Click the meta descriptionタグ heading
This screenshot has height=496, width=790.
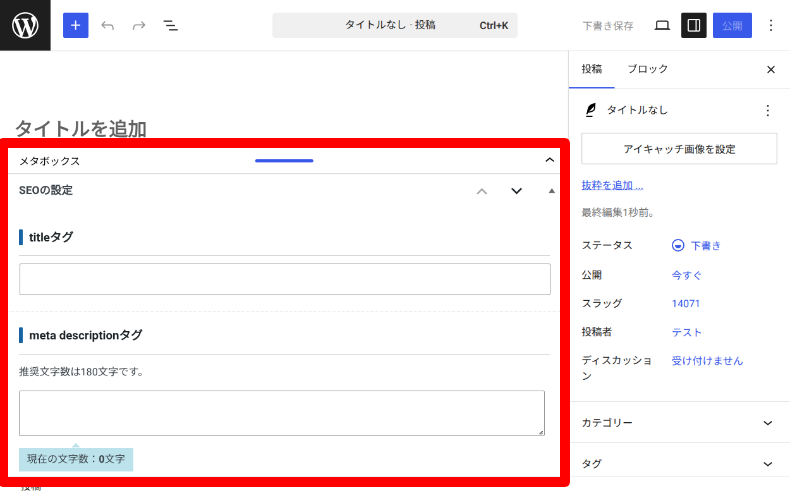86,335
